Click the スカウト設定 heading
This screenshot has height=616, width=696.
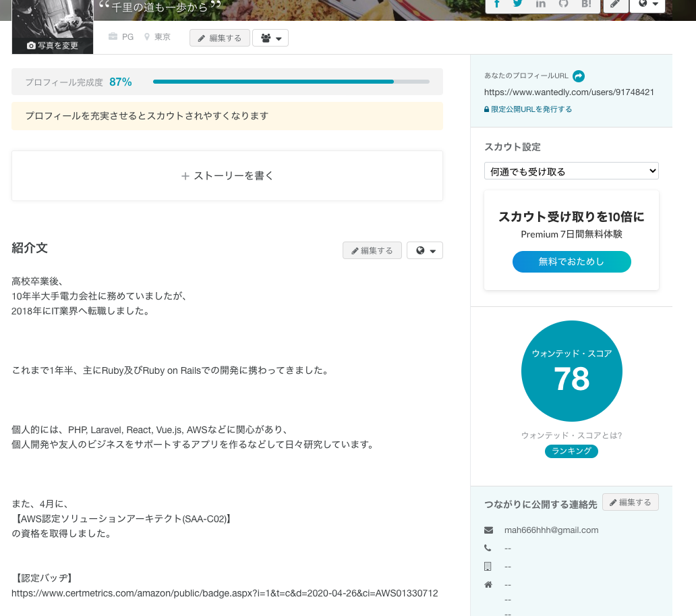513,147
